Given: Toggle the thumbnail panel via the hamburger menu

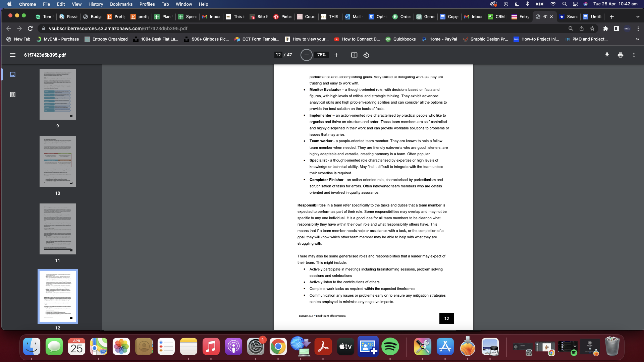Looking at the screenshot, I should (x=13, y=55).
